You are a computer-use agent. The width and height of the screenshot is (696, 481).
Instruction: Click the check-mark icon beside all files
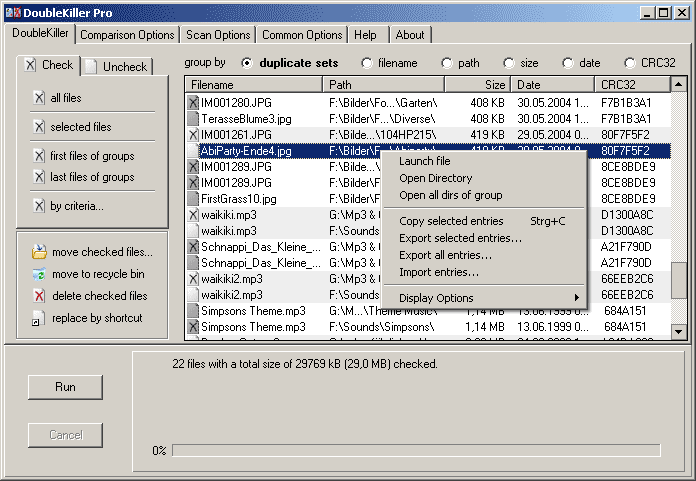click(39, 98)
